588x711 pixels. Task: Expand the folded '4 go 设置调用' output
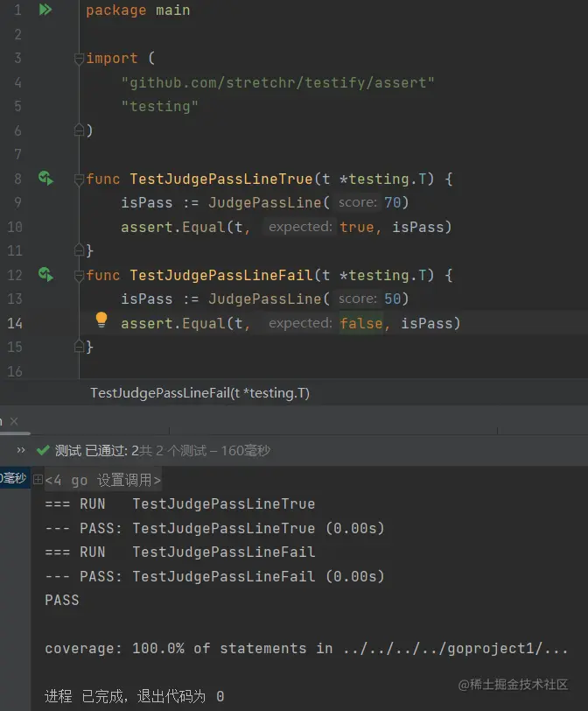38,479
